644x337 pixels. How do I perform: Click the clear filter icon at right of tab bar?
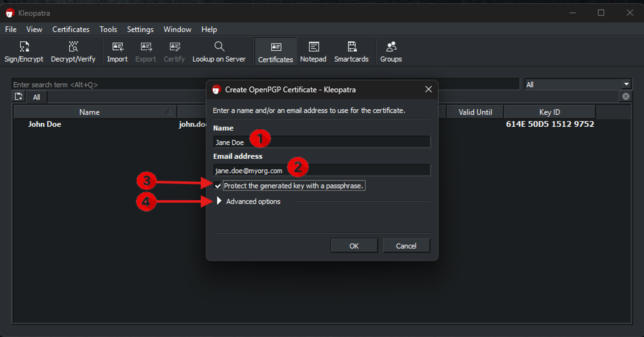pyautogui.click(x=626, y=96)
